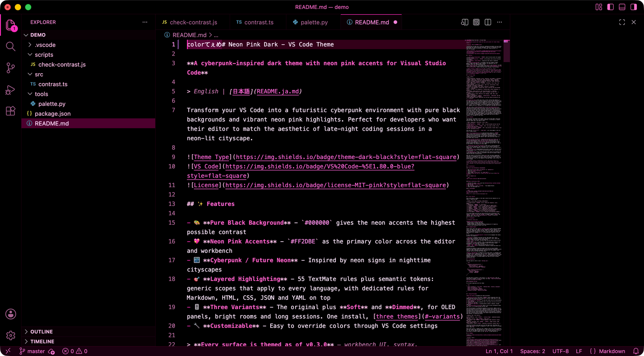Open contrast.ts in file tree
Image resolution: width=644 pixels, height=356 pixels.
click(53, 84)
